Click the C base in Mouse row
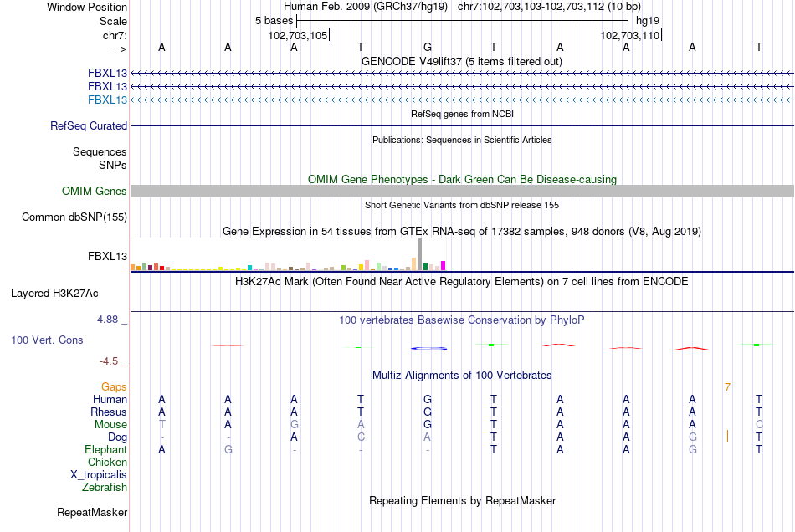The width and height of the screenshot is (795, 532). click(x=759, y=425)
